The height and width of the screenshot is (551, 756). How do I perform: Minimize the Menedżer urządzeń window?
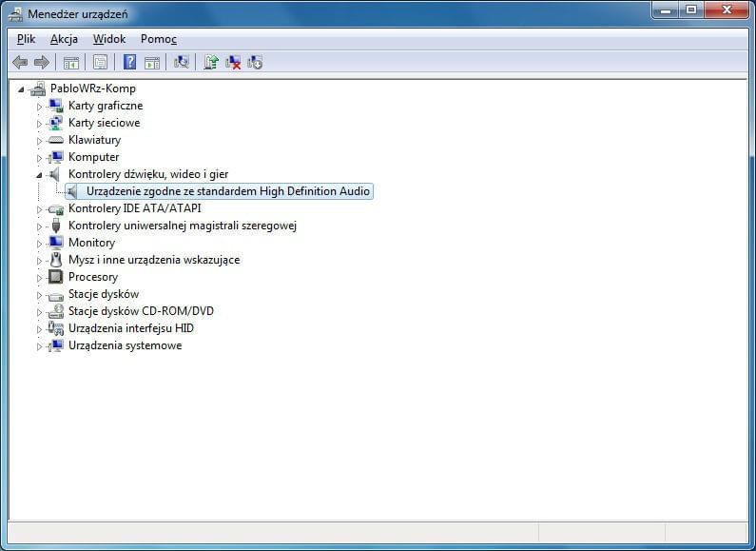(666, 10)
